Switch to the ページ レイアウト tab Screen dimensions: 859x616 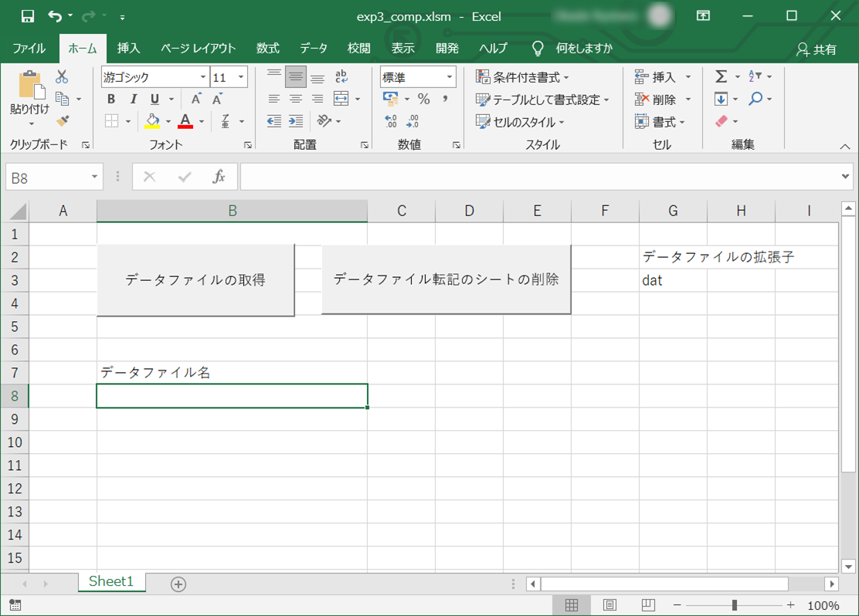199,48
